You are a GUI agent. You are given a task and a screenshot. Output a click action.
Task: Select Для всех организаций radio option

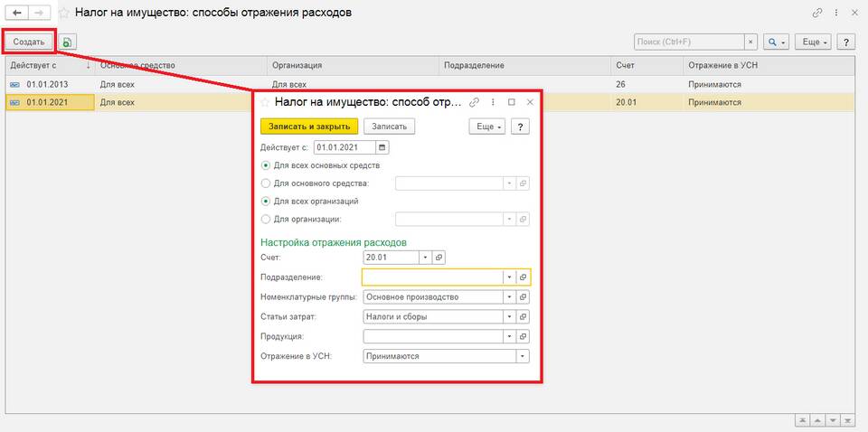[x=266, y=202]
